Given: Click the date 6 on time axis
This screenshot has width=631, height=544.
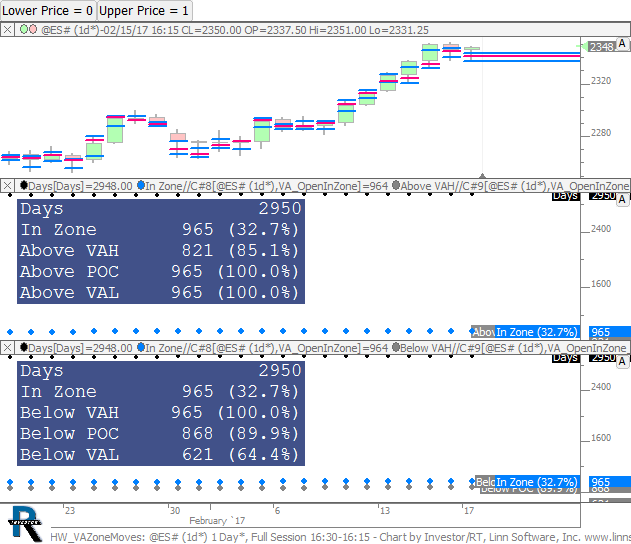Looking at the screenshot, I should pos(277,511).
